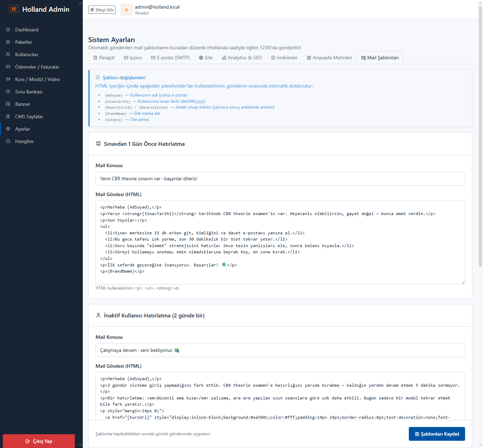
Task: Switch to the Site tab
Action: tap(206, 58)
